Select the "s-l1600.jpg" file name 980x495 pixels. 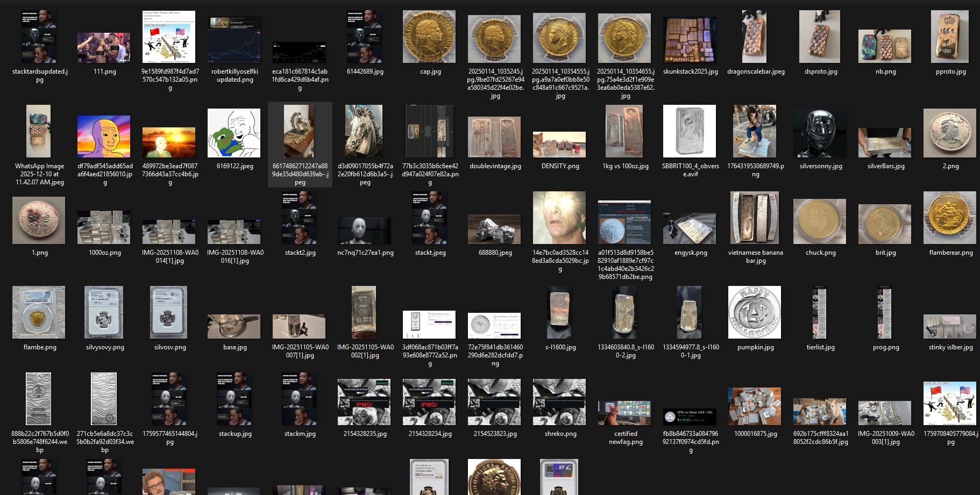[x=560, y=347]
